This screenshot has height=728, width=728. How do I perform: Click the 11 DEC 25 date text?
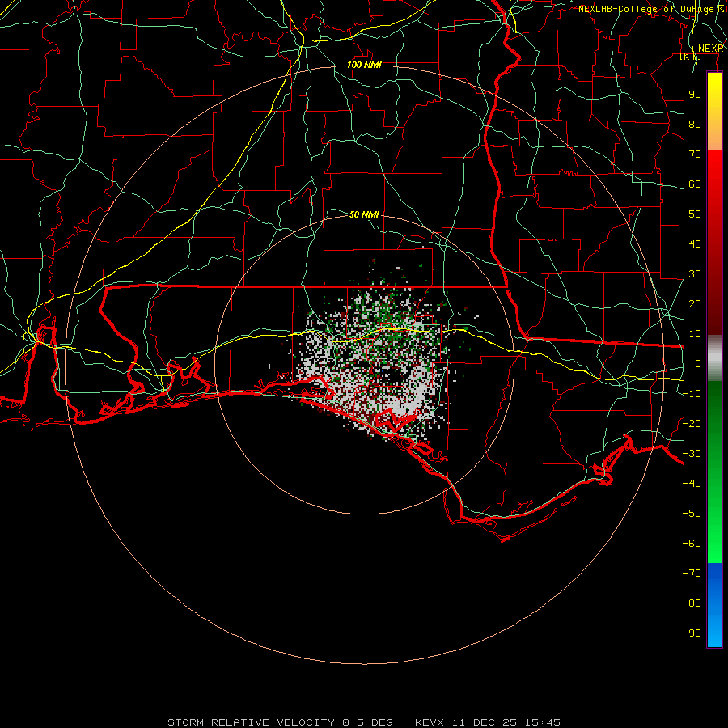pyautogui.click(x=485, y=722)
